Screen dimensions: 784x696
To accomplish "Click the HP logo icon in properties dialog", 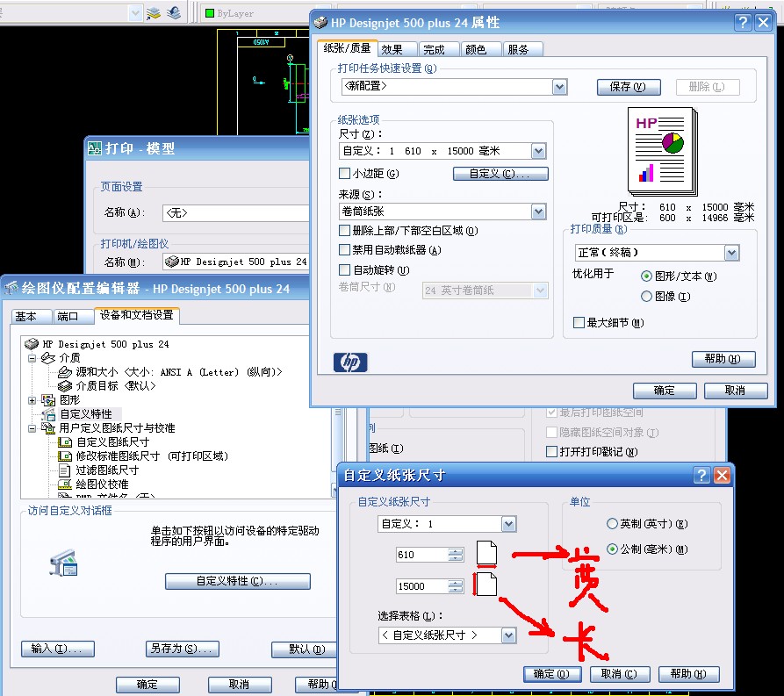I will click(x=350, y=362).
